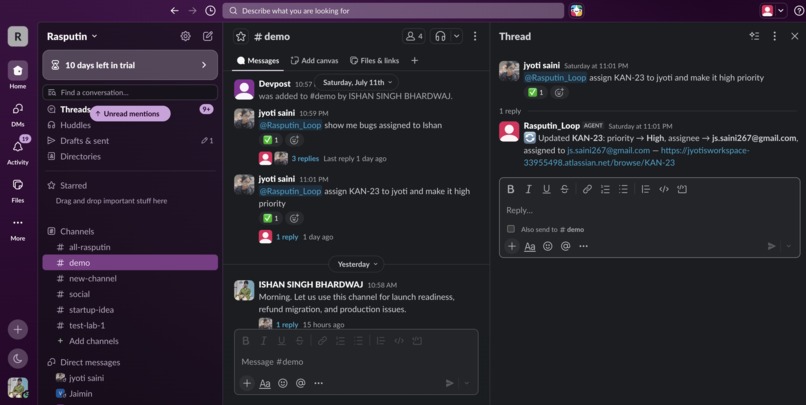This screenshot has width=806, height=405.
Task: Click the plus create button in left rail
Action: (17, 329)
